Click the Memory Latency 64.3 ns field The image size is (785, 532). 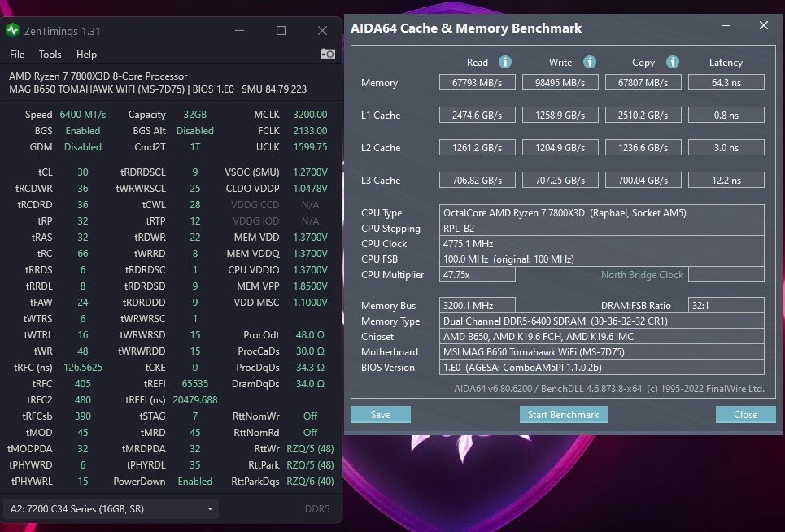[x=726, y=83]
